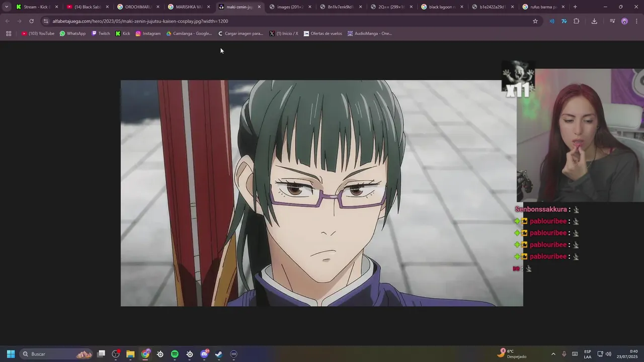The image size is (644, 362).
Task: Open the Instagram bookmark
Action: [148, 34]
